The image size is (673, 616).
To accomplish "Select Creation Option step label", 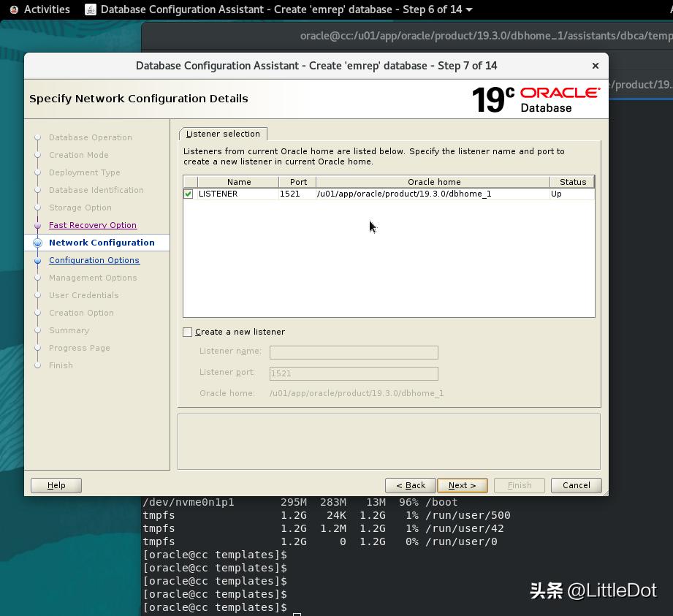I will click(81, 313).
